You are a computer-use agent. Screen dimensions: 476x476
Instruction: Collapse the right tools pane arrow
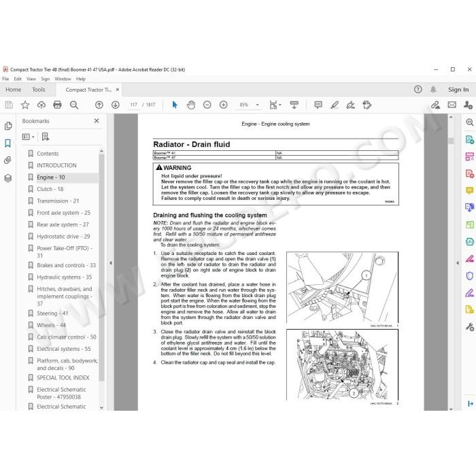pos(458,263)
